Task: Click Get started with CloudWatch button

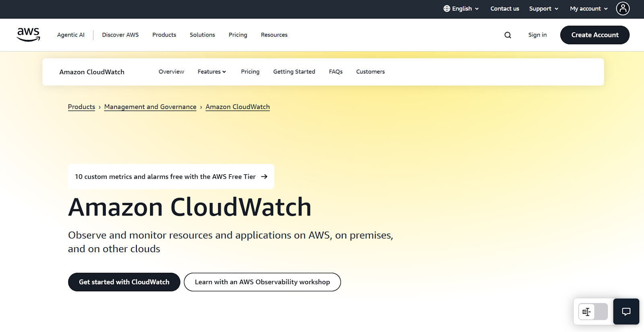Action: tap(124, 282)
